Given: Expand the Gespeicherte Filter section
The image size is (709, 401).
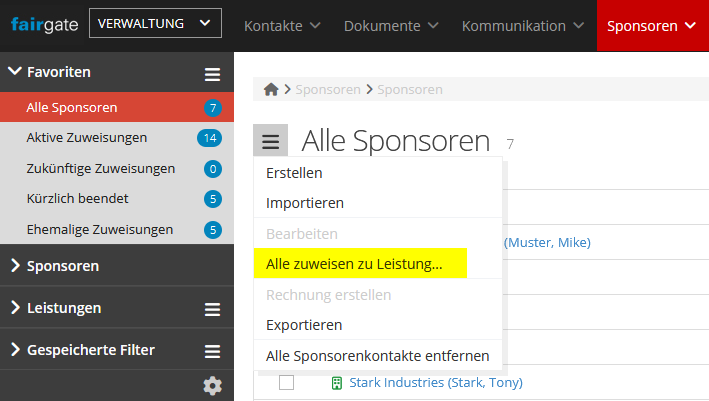Looking at the screenshot, I should (x=90, y=350).
